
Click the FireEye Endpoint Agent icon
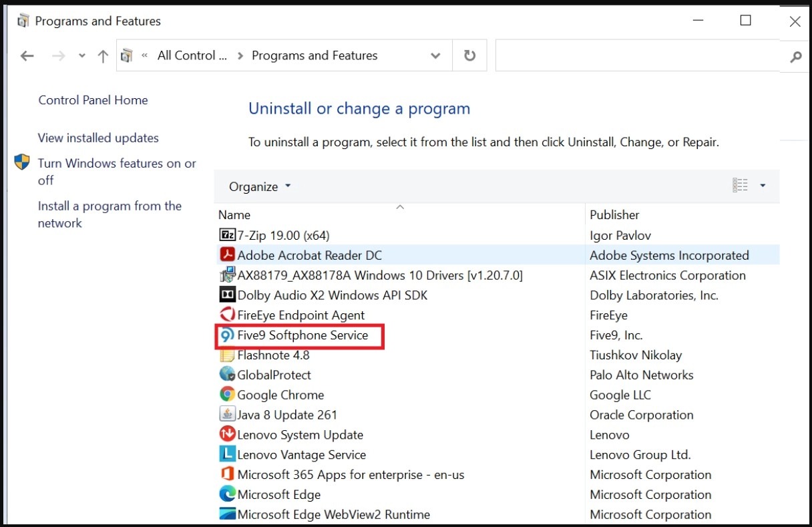pyautogui.click(x=227, y=315)
